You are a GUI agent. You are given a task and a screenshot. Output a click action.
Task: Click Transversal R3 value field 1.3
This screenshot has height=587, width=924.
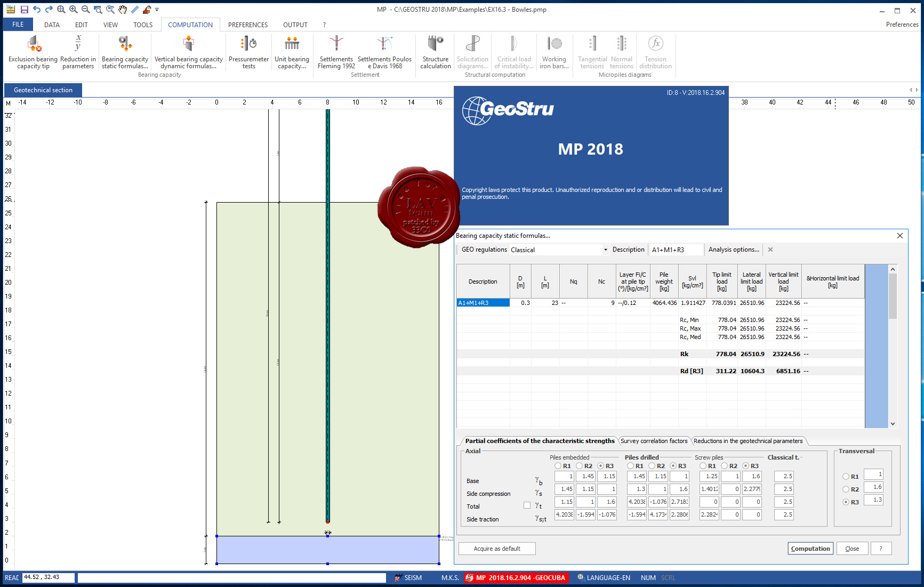tap(873, 500)
